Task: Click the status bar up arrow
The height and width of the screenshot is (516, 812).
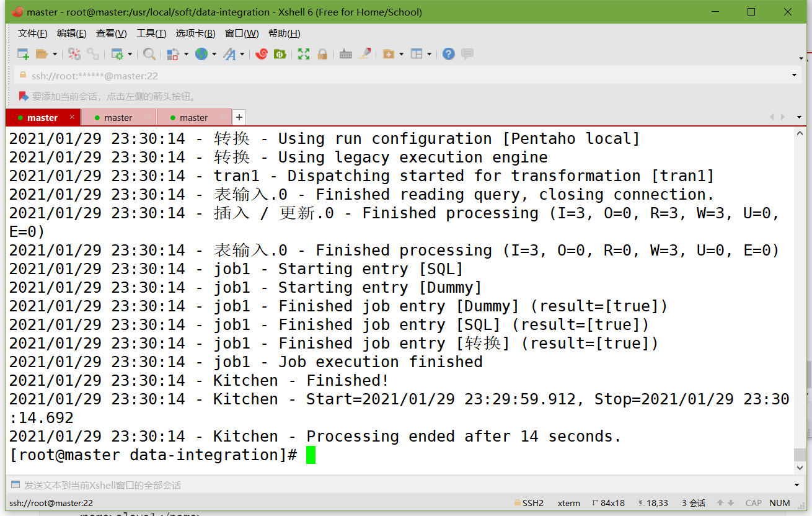Action: coord(720,503)
